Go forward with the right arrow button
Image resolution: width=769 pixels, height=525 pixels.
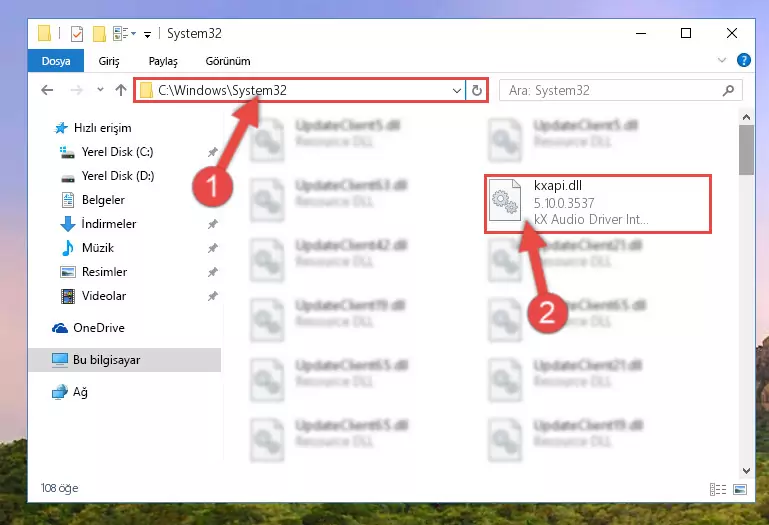77,90
